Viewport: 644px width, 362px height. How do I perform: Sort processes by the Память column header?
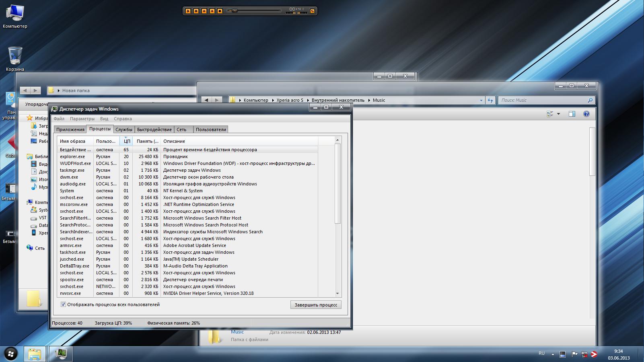point(147,141)
